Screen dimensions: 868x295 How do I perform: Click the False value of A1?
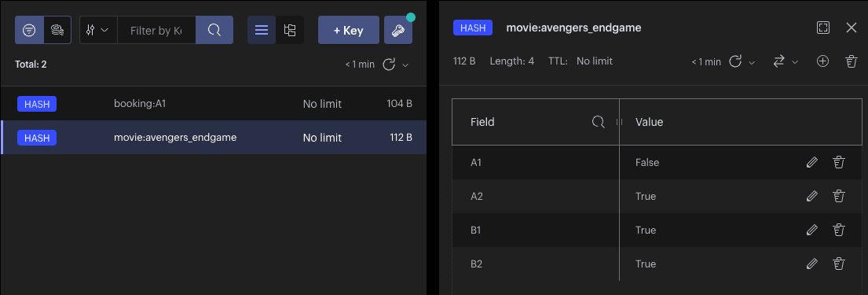(647, 163)
